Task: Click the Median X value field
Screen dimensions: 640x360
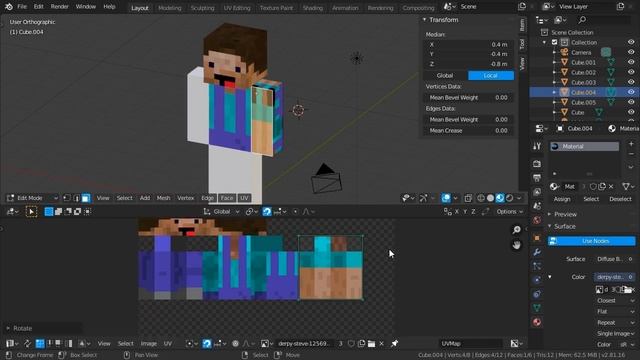Action: tap(469, 44)
